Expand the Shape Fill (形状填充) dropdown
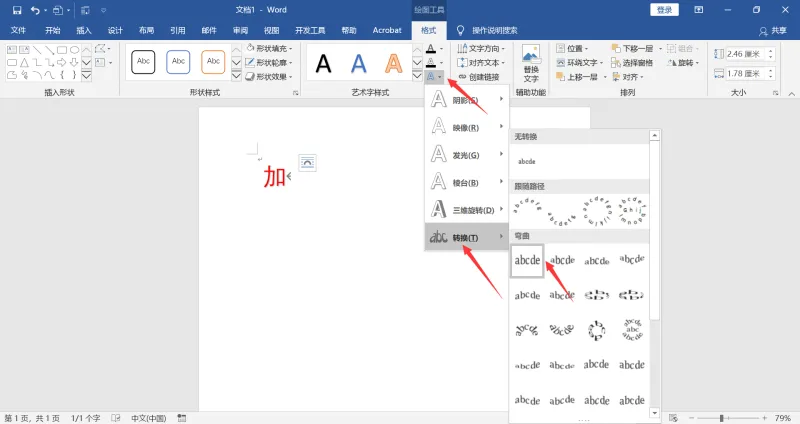 (269, 48)
